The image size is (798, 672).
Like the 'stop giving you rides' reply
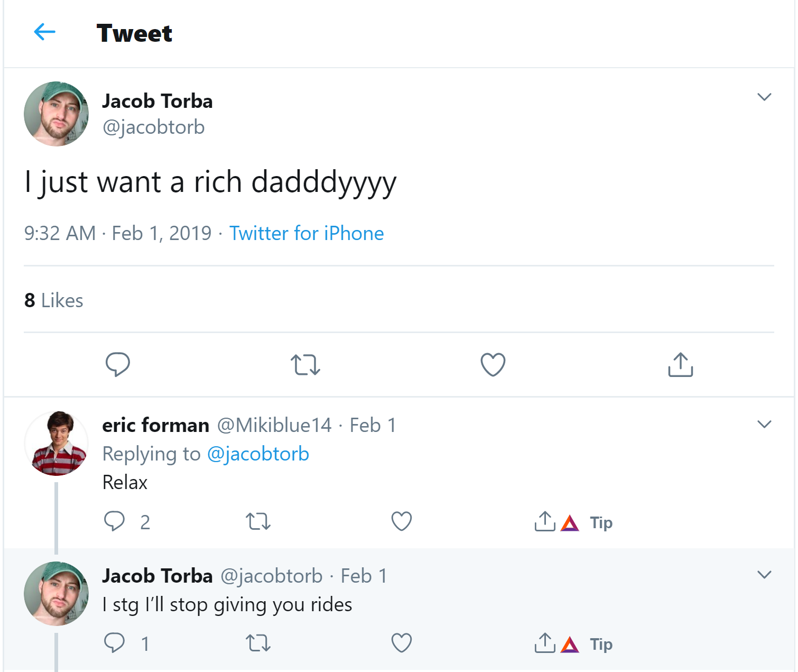coord(401,643)
